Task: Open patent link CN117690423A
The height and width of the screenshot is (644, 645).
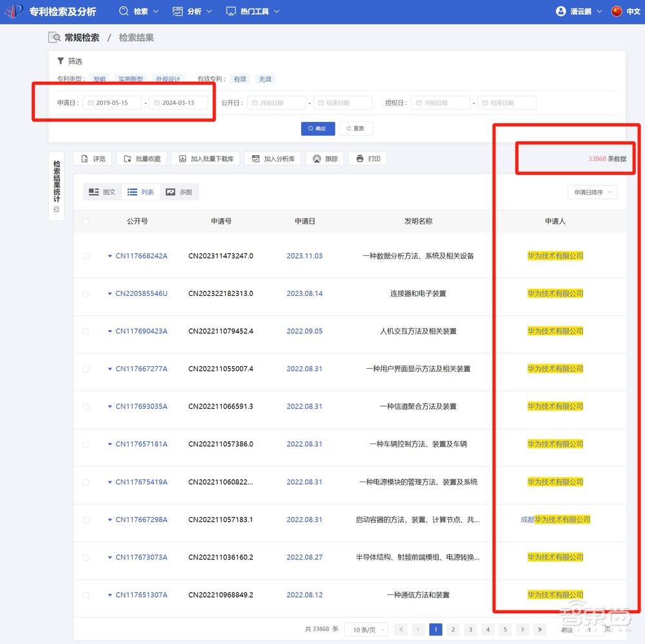Action: (141, 331)
